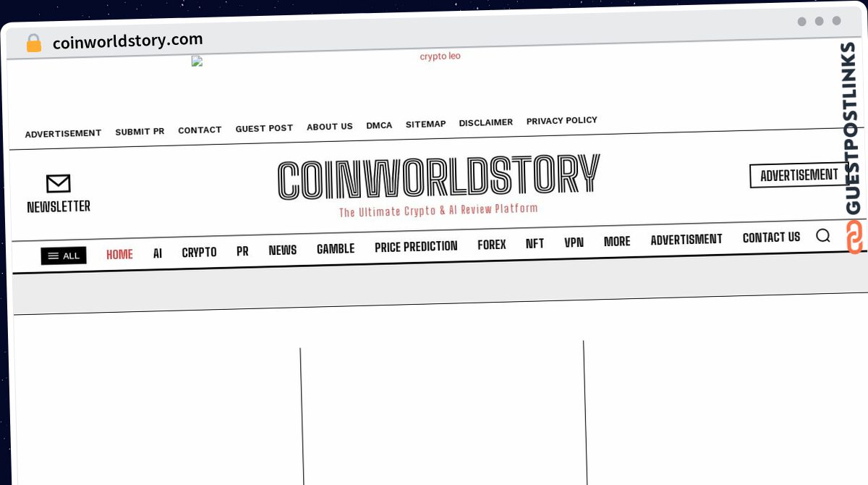Open the GAMBLE category

tap(336, 249)
